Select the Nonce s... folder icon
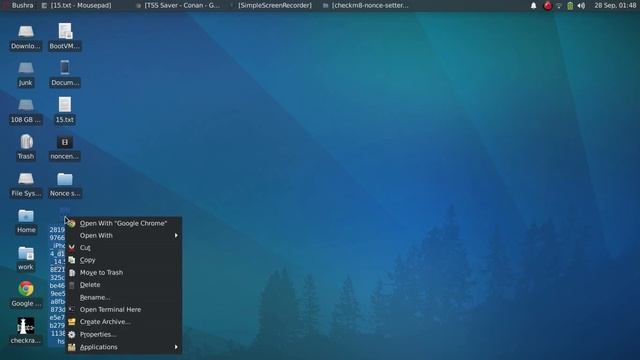This screenshot has width=640, height=360. 65,179
